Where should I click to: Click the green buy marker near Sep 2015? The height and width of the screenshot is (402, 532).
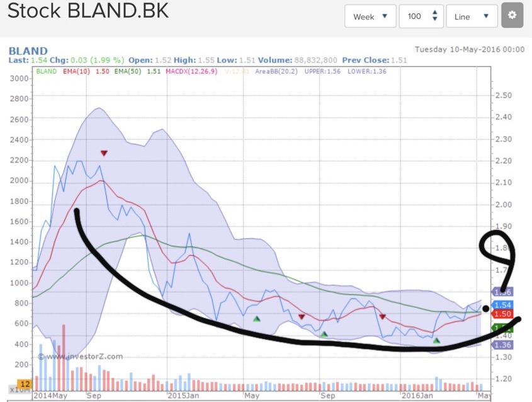[x=324, y=335]
